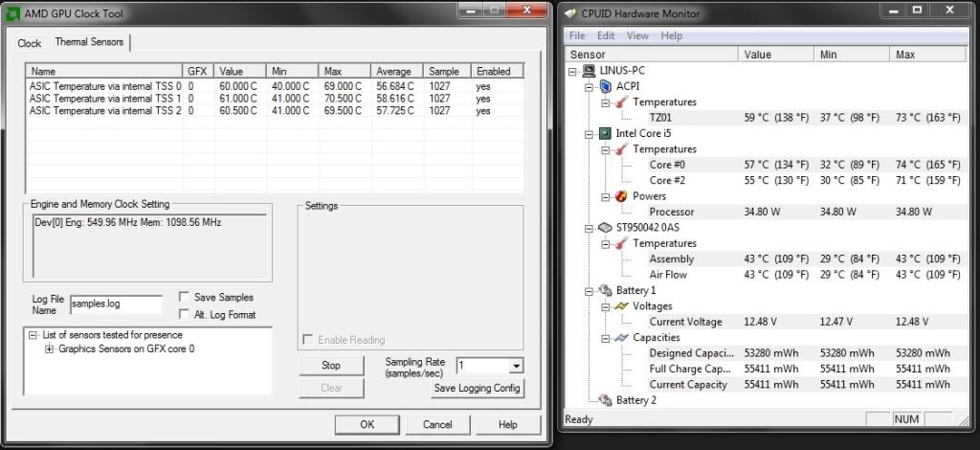Collapse the Battery 1 node
Screen dimensions: 980x450
pos(589,291)
